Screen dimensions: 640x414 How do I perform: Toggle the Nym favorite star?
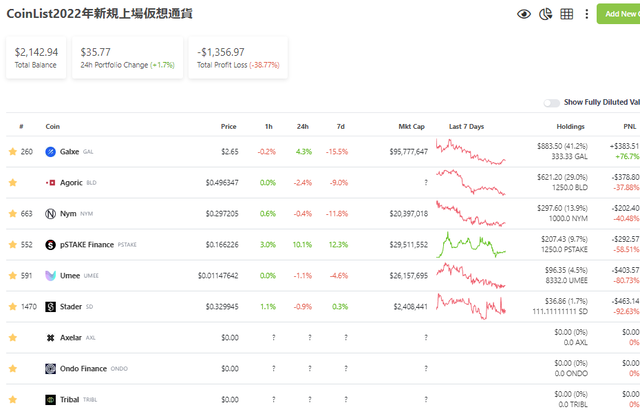[x=13, y=214]
